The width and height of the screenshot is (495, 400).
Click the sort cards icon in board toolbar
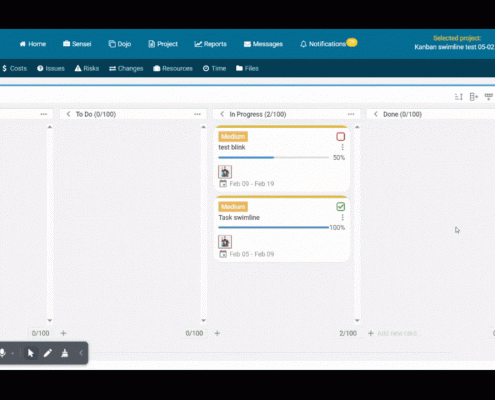coord(459,97)
